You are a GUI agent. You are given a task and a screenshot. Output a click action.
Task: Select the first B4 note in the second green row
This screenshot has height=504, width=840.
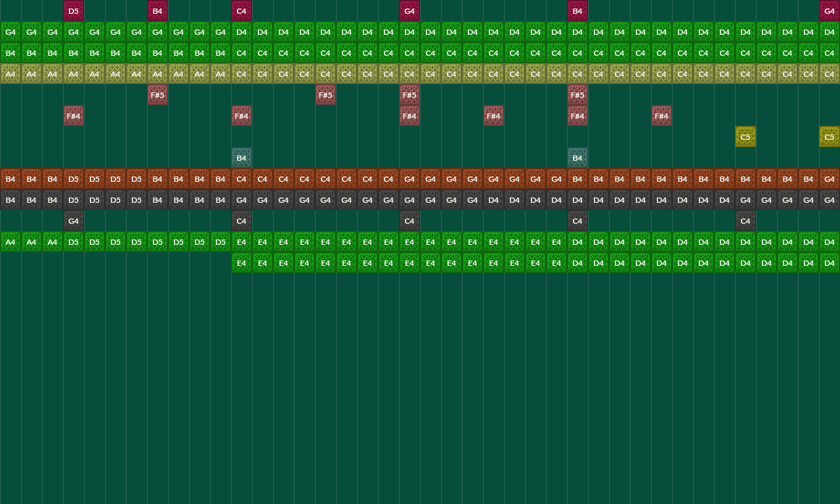coord(10,52)
